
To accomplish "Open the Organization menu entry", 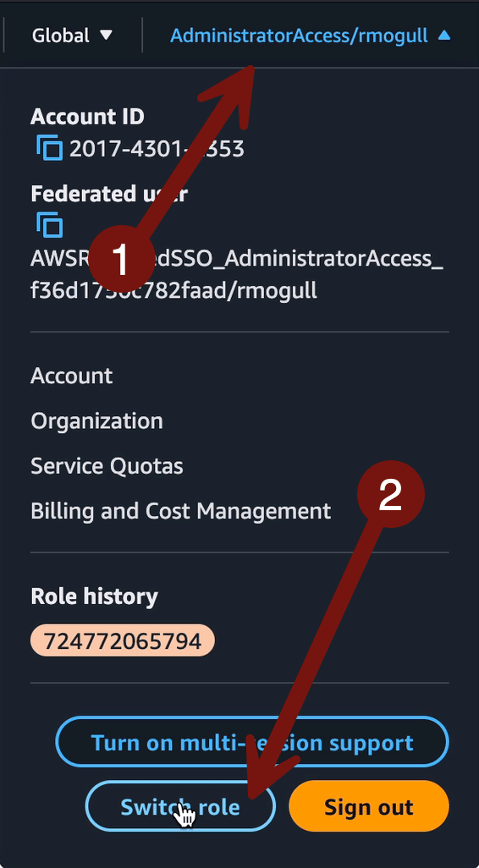I will tap(97, 421).
